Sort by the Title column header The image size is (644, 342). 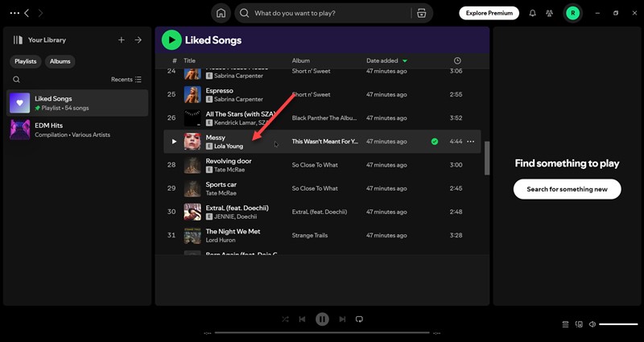point(189,61)
